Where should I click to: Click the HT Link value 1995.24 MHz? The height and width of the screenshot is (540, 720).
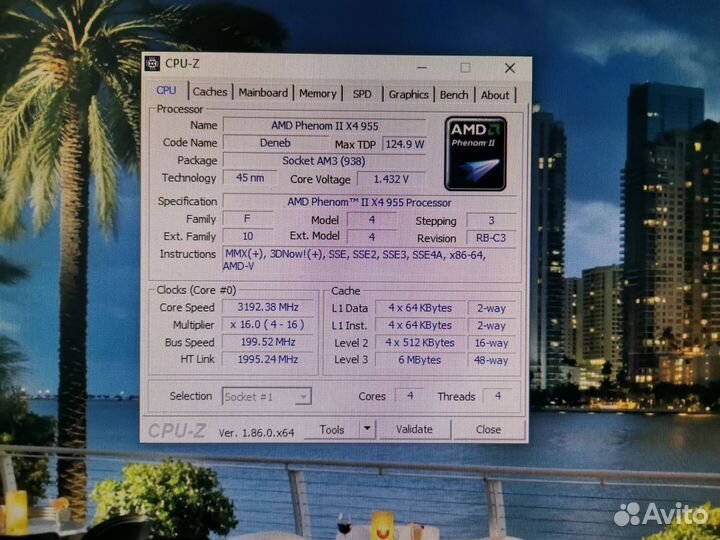point(268,359)
